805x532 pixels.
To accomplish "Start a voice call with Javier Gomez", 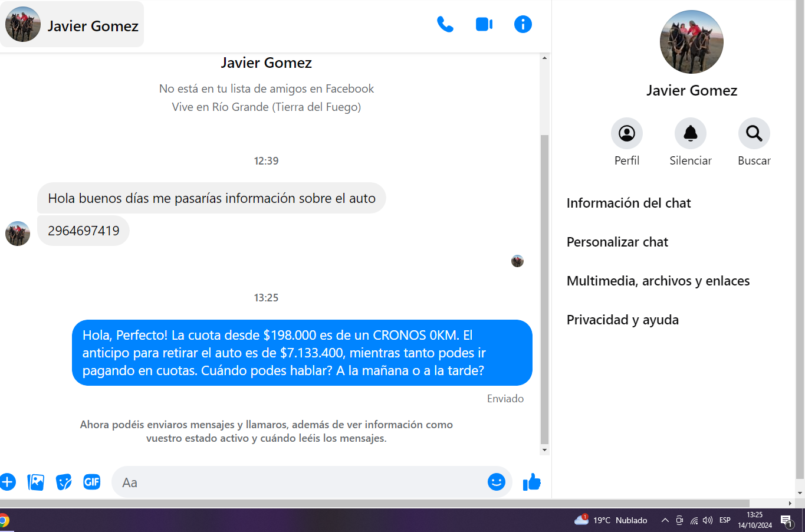I will 445,24.
